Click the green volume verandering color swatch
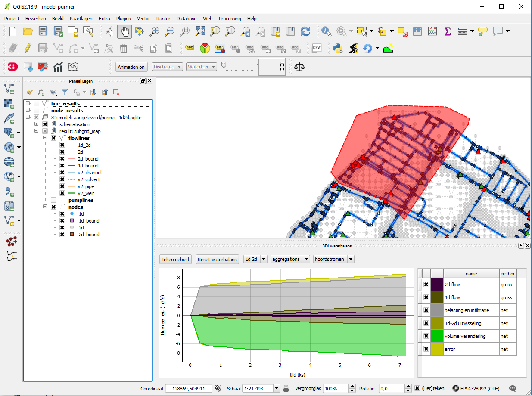The width and height of the screenshot is (532, 396). tap(437, 336)
